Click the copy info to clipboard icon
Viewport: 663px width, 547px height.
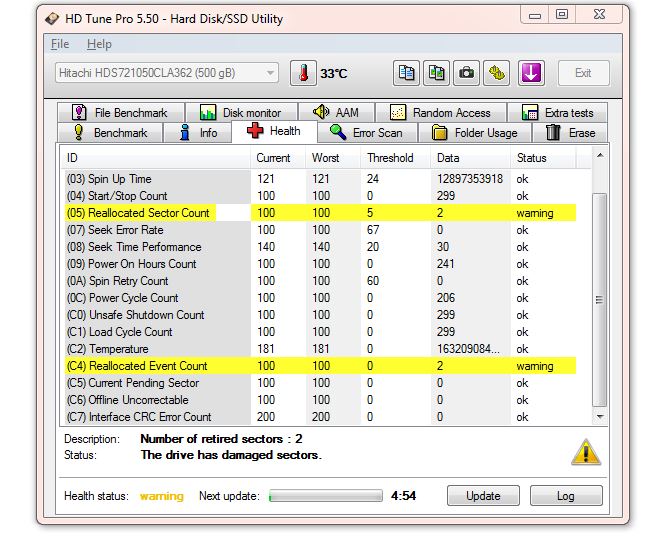coord(406,73)
